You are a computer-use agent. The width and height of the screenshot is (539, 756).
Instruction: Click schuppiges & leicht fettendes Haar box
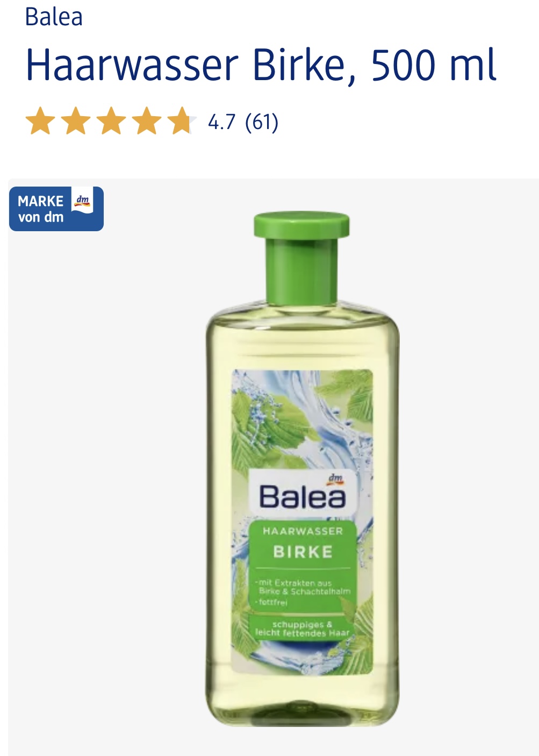303,629
